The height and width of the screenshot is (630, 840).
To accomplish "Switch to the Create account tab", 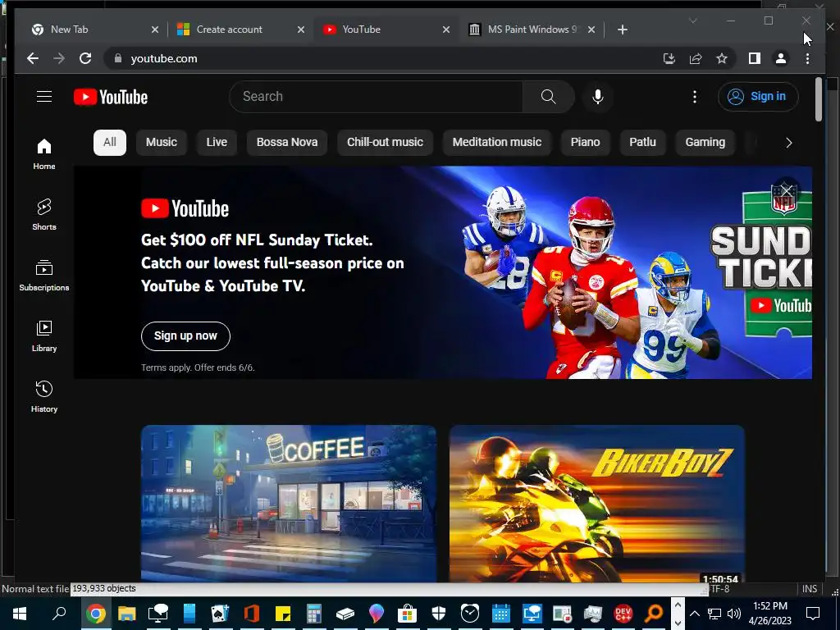I will click(240, 30).
